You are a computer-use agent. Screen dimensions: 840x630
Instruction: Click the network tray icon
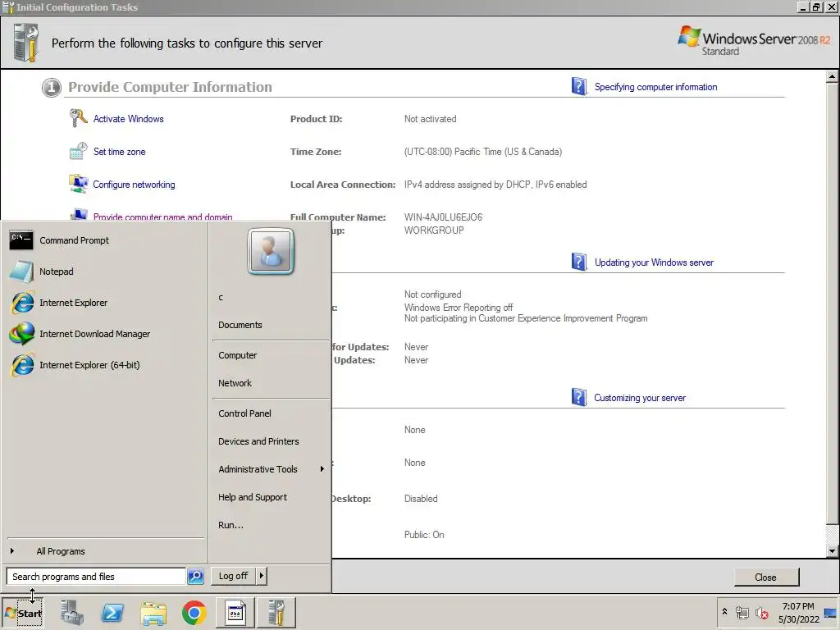tap(742, 613)
